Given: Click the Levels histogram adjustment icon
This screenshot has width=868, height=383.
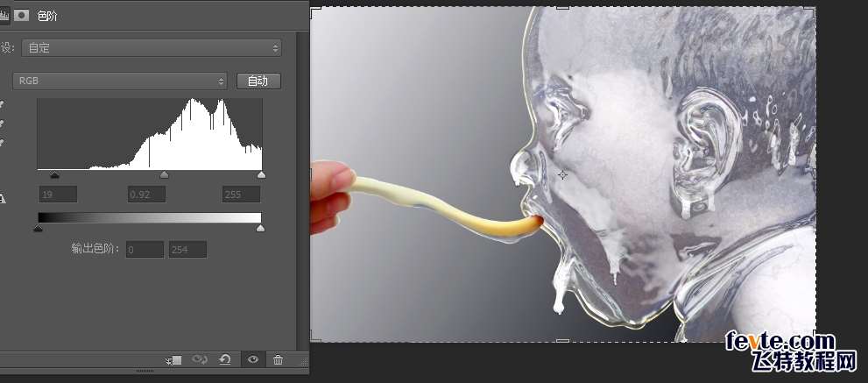Looking at the screenshot, I should pyautogui.click(x=3, y=15).
